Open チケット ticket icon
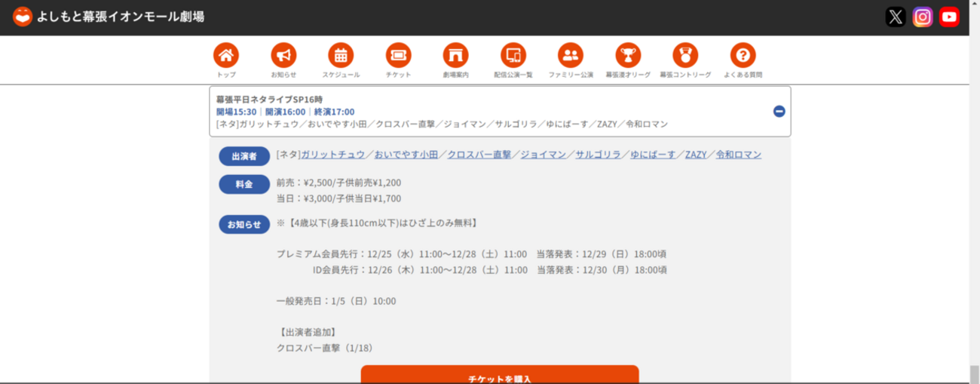The height and width of the screenshot is (384, 980). (x=398, y=55)
